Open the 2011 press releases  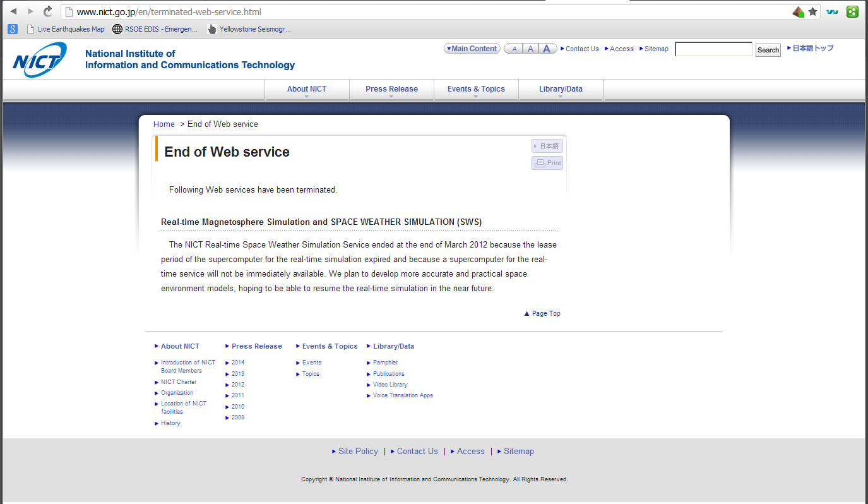238,395
